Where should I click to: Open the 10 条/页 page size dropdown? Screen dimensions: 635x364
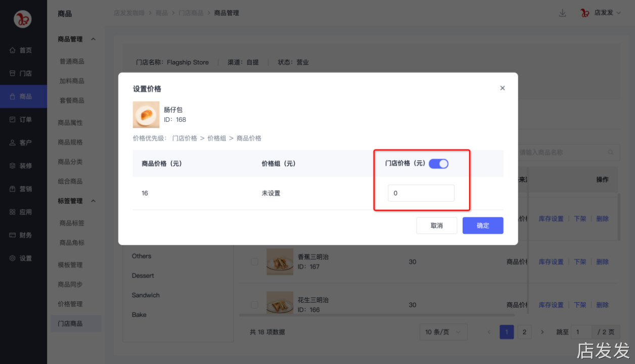[443, 332]
